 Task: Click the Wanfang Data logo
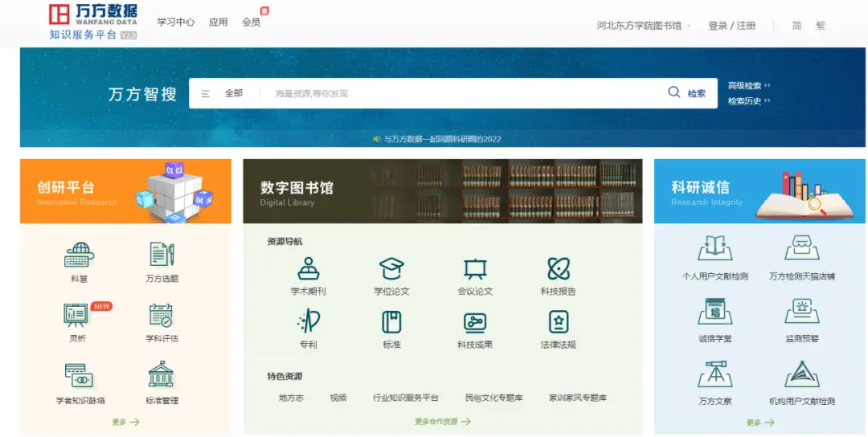click(93, 22)
